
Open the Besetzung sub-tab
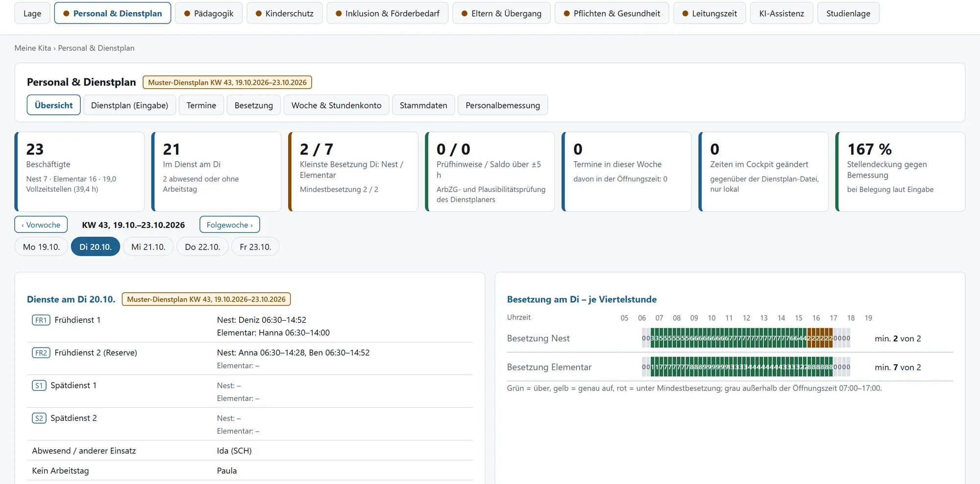[254, 105]
